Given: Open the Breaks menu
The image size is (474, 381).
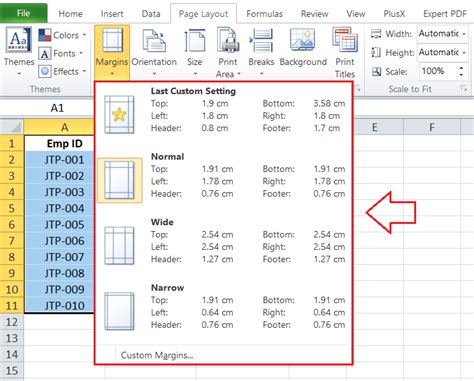Looking at the screenshot, I should click(261, 52).
